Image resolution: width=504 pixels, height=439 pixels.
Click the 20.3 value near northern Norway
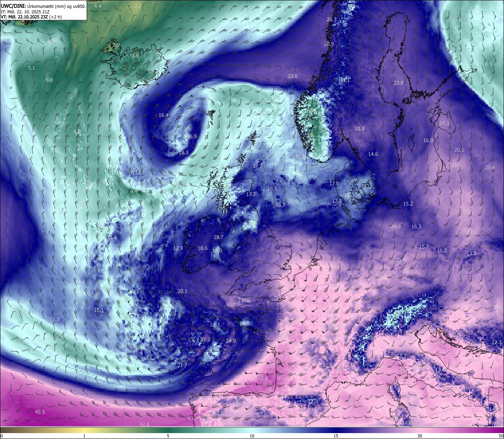[x=332, y=20]
